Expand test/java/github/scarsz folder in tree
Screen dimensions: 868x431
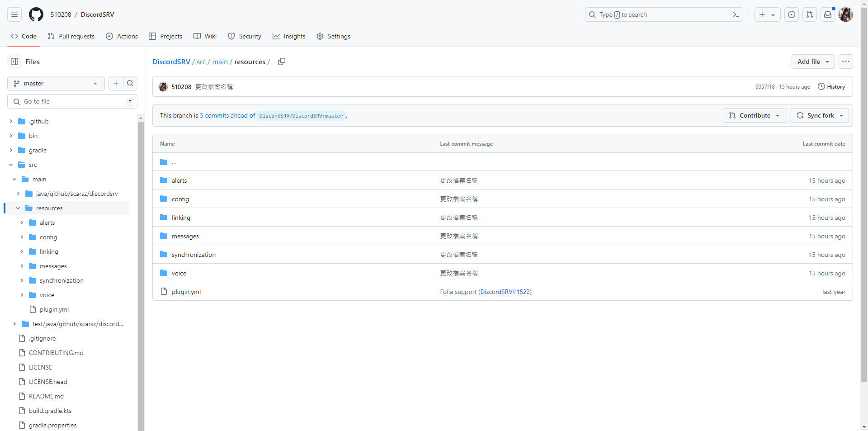14,324
